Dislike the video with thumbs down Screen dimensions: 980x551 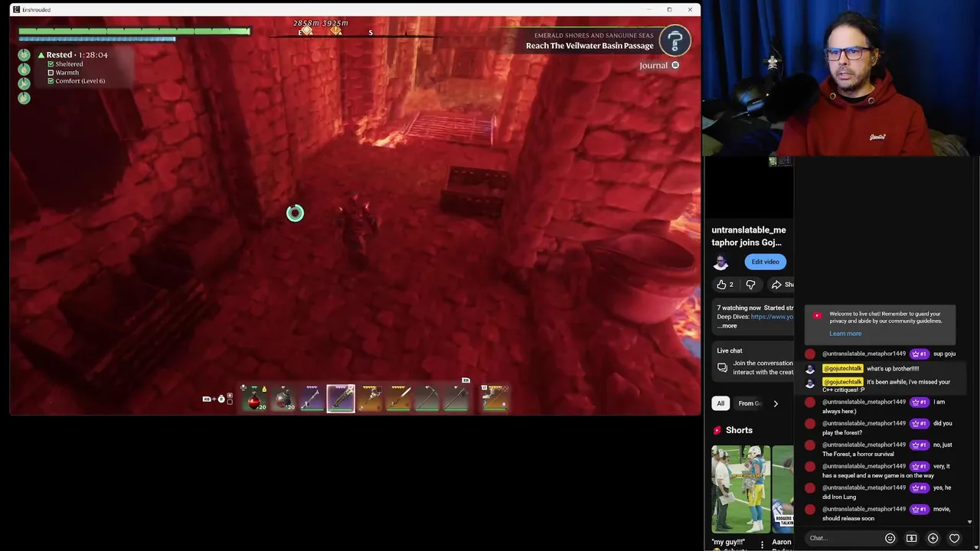(x=750, y=285)
